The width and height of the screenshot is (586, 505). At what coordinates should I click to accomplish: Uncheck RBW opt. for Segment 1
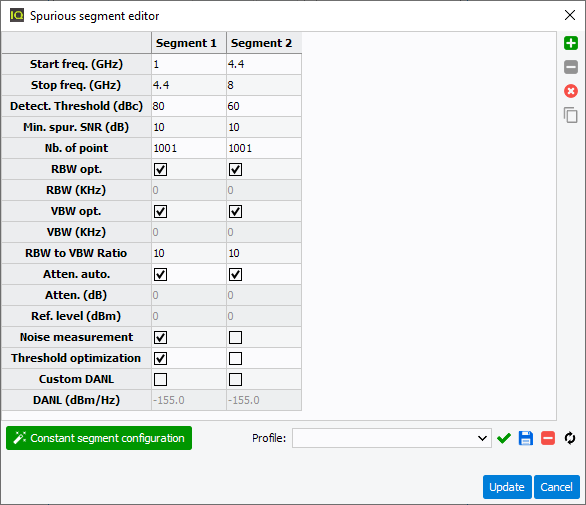coord(161,169)
